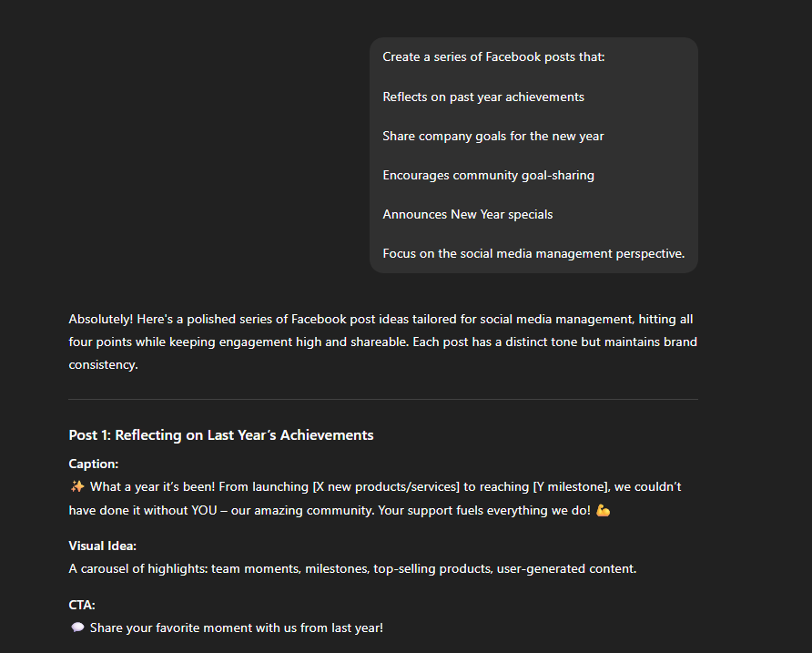812x653 pixels.
Task: Click "Create a series of Facebook posts that:" line
Action: [x=493, y=57]
